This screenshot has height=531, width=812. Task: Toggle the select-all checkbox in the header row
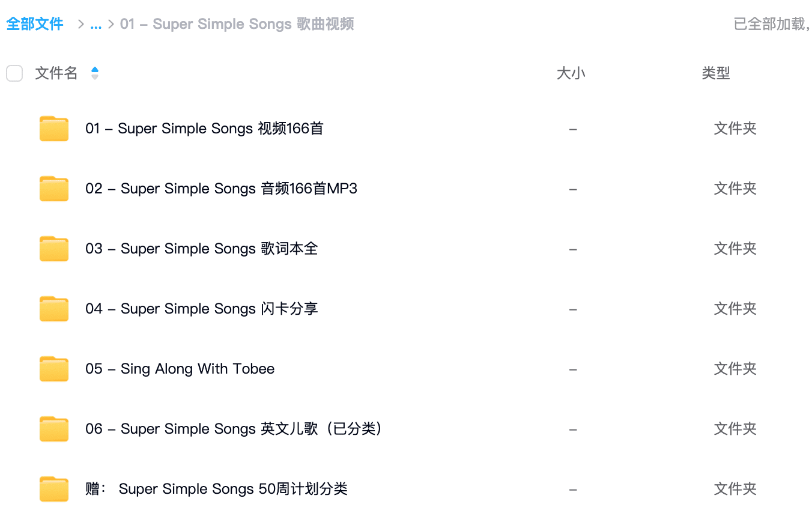pos(14,73)
